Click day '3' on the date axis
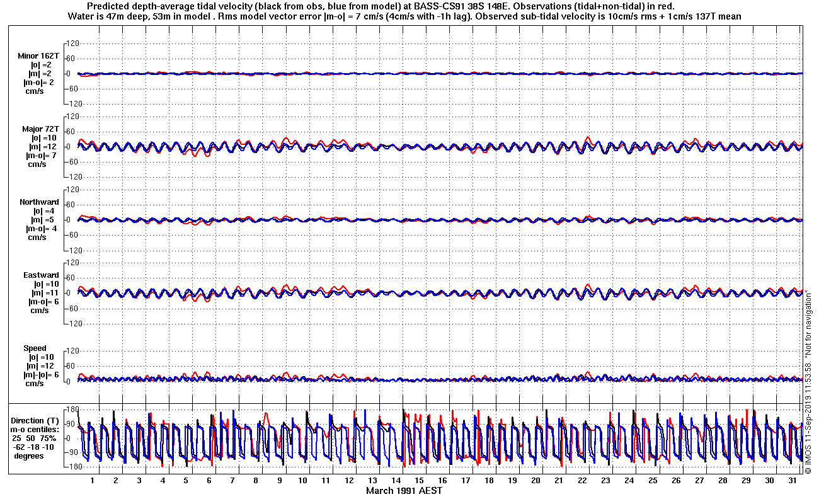Image resolution: width=819 pixels, height=504 pixels. pyautogui.click(x=139, y=481)
